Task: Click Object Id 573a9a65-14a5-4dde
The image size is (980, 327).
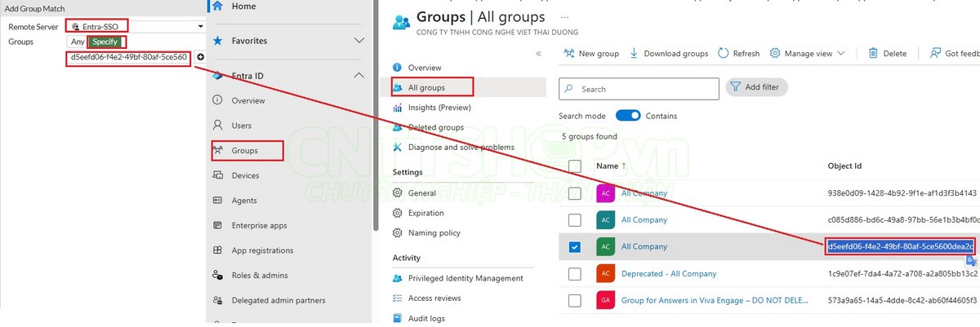Action: point(902,300)
